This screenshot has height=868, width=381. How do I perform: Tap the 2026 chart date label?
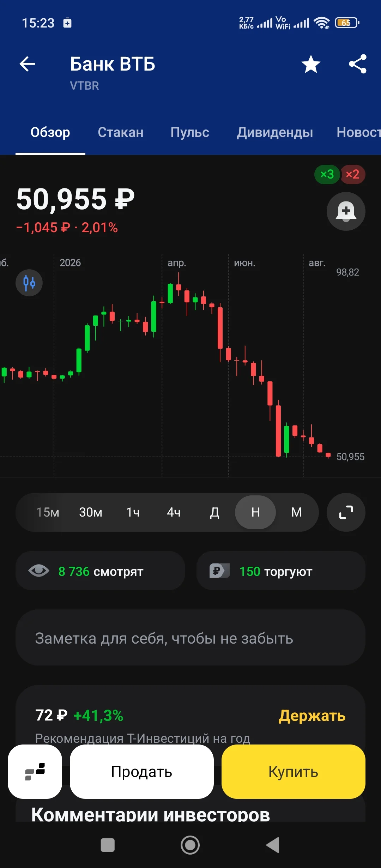[70, 263]
